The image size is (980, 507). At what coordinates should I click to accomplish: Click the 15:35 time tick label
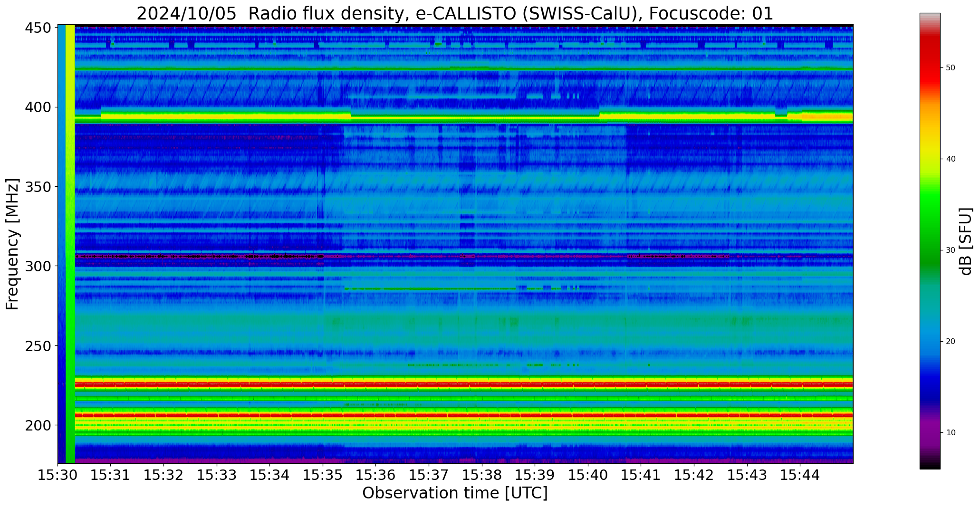click(323, 475)
